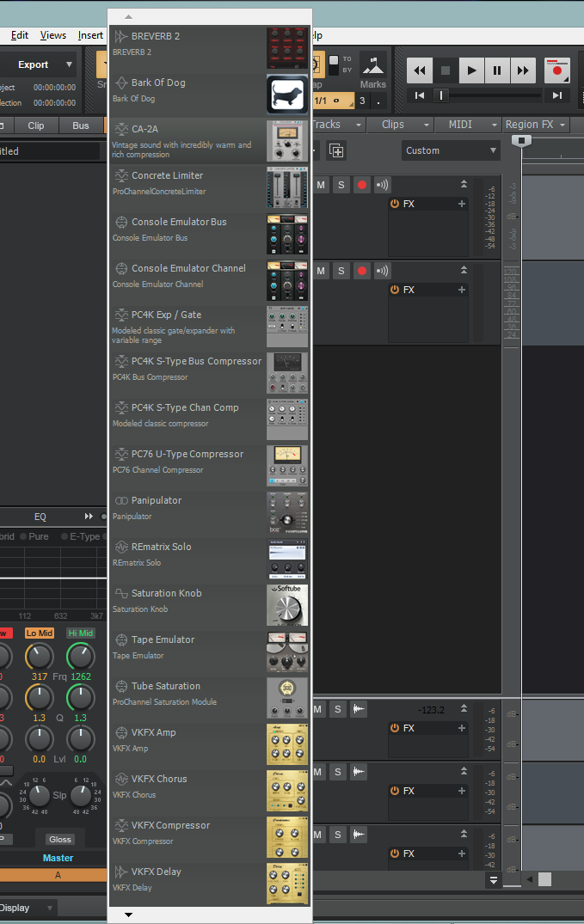Image resolution: width=584 pixels, height=924 pixels.
Task: Select Console Emulator Bus module
Action: tap(209, 234)
